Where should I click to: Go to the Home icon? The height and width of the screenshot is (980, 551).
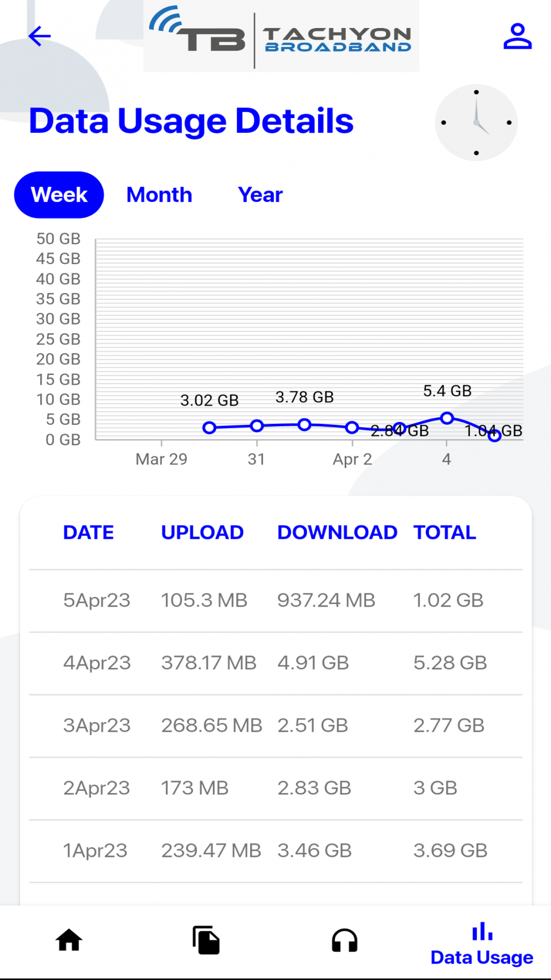(x=69, y=940)
